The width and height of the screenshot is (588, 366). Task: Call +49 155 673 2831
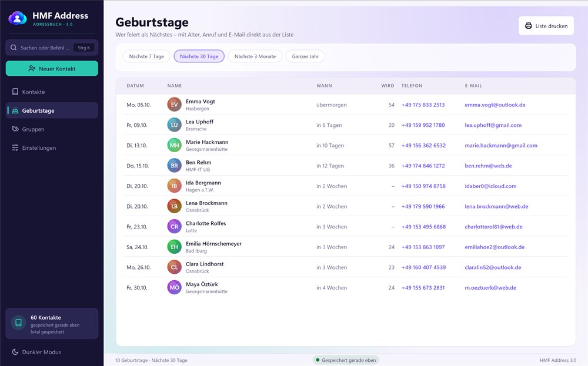[x=423, y=288]
